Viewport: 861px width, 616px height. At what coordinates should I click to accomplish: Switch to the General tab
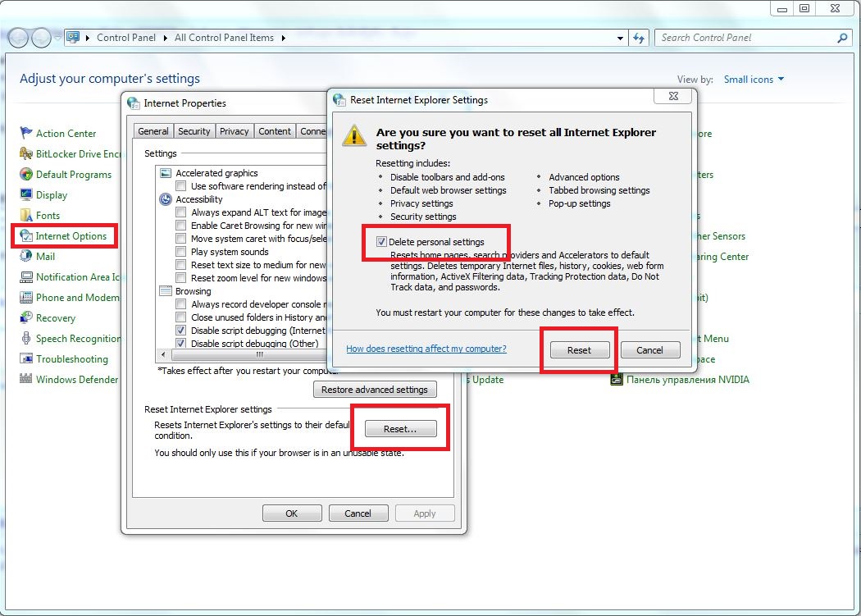(x=153, y=131)
